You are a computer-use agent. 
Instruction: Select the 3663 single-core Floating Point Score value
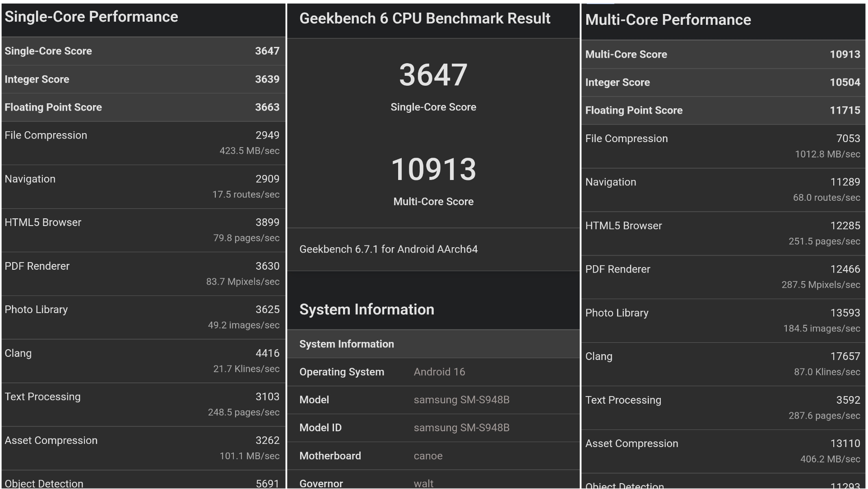pyautogui.click(x=267, y=107)
